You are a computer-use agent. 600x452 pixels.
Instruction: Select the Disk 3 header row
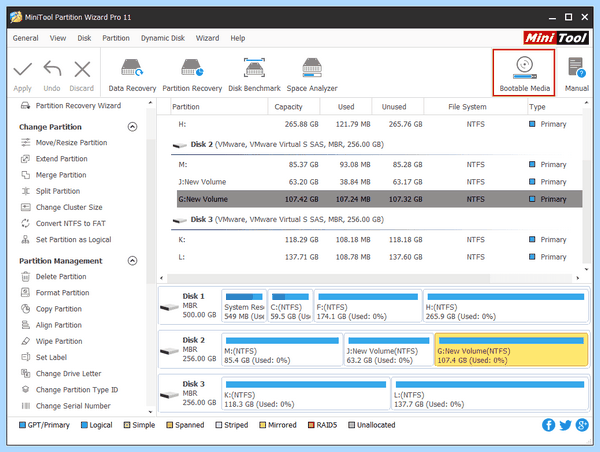377,220
